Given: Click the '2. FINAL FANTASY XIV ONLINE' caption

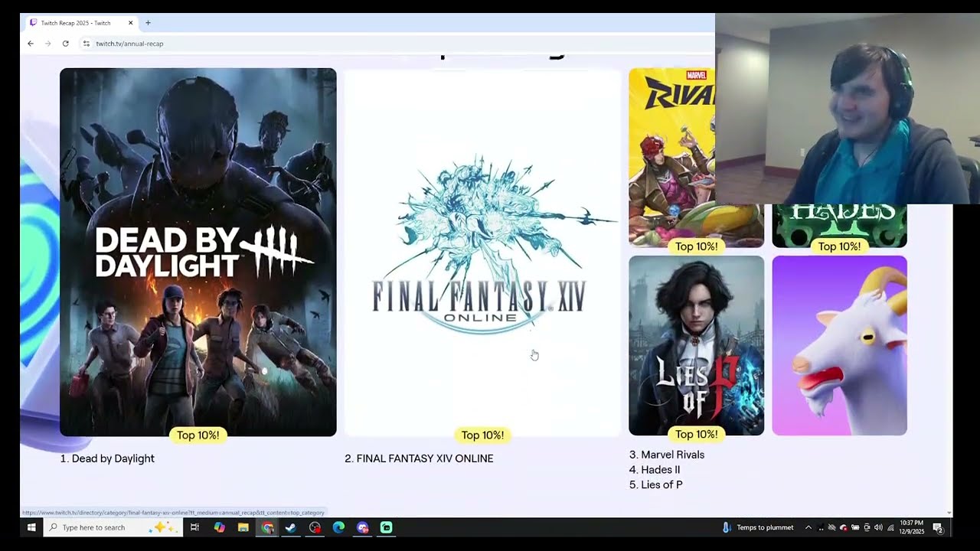Looking at the screenshot, I should coord(419,458).
